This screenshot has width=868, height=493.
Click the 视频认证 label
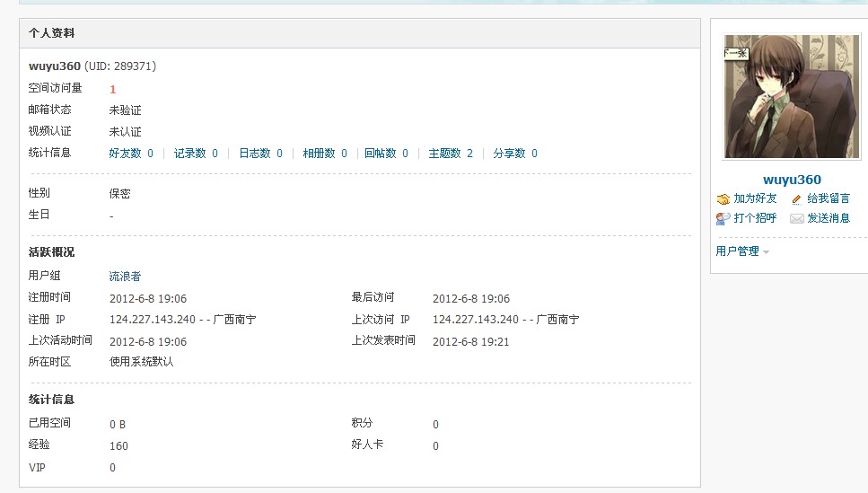(x=50, y=131)
